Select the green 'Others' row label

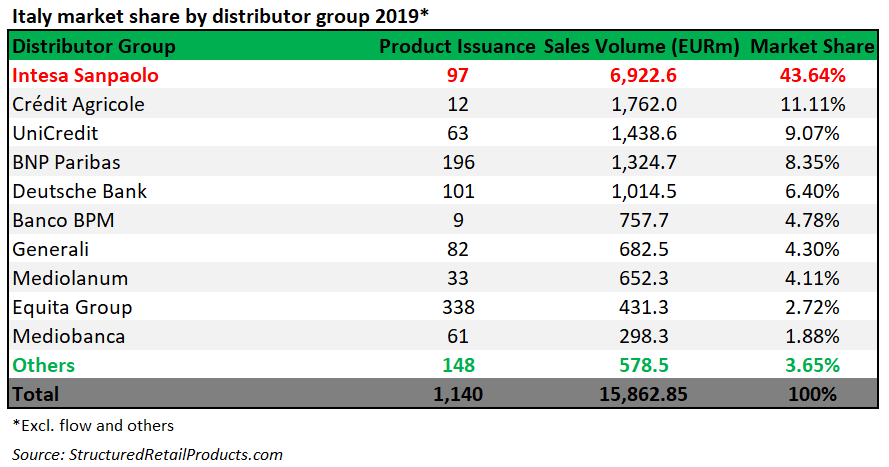click(x=44, y=366)
